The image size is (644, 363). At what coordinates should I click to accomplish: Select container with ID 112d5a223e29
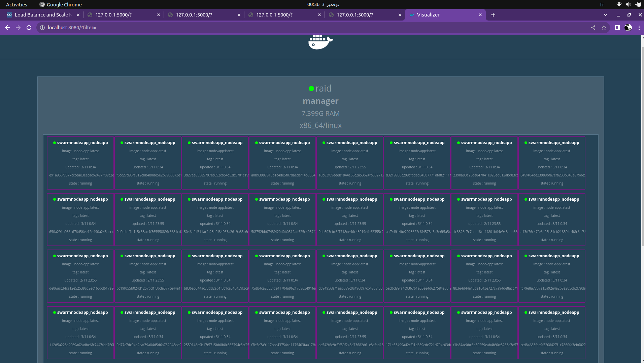80,333
